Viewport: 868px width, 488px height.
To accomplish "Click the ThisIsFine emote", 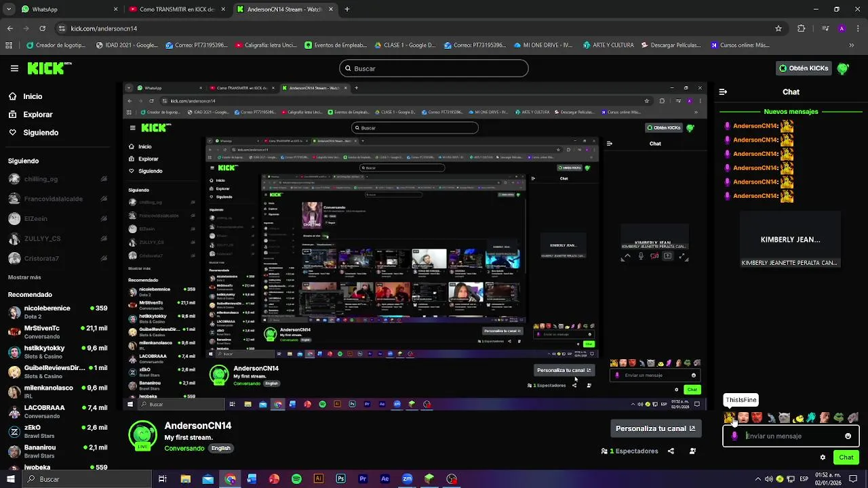I will (729, 418).
